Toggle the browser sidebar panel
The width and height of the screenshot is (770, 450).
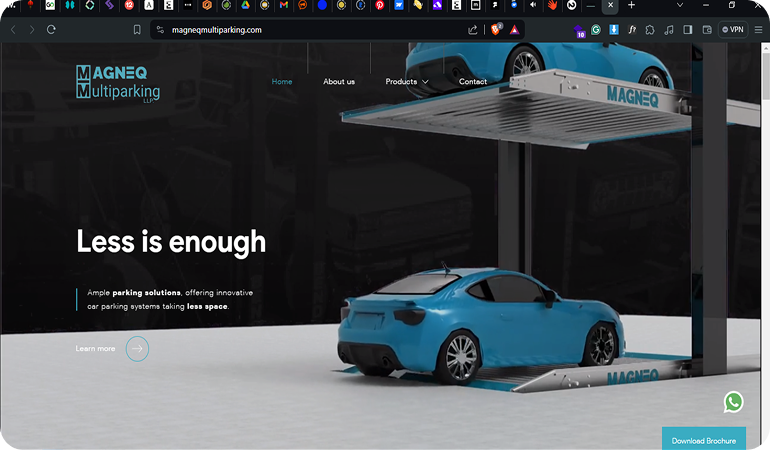point(688,30)
